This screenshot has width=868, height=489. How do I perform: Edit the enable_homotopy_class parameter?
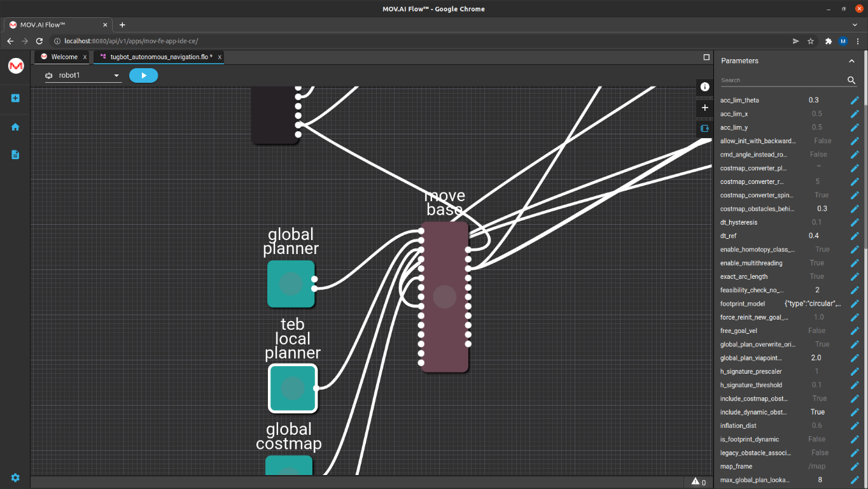click(x=855, y=250)
